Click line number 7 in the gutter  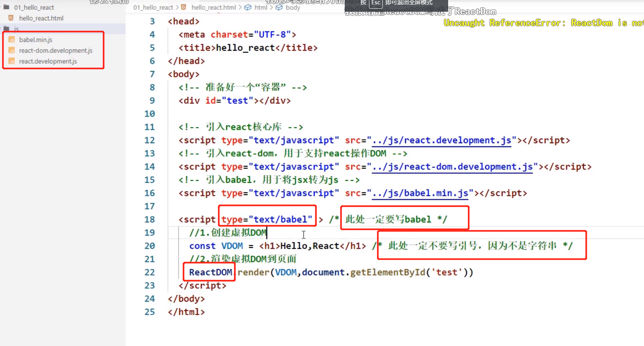(x=152, y=74)
